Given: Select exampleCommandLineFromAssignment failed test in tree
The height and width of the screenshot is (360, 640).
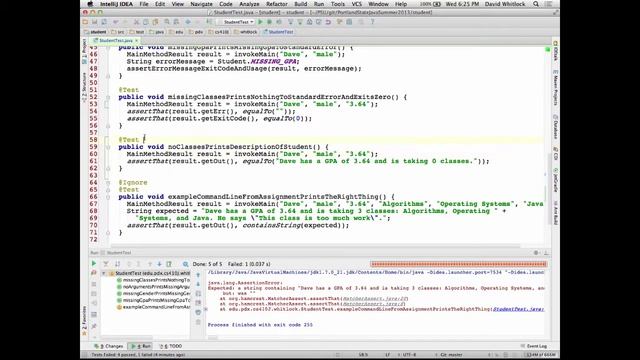Looking at the screenshot, I should (x=153, y=307).
